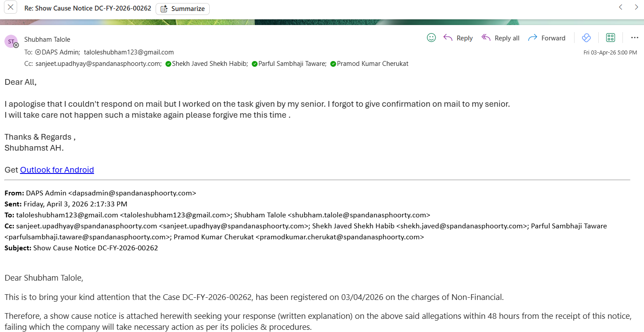This screenshot has width=644, height=332.
Task: Click the emoji reaction smiley icon
Action: pos(431,38)
